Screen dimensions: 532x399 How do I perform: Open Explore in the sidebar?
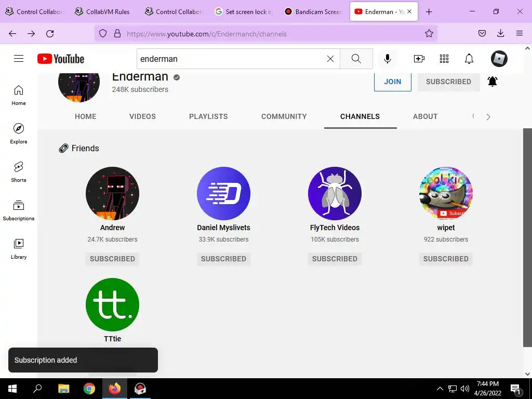[x=19, y=134]
